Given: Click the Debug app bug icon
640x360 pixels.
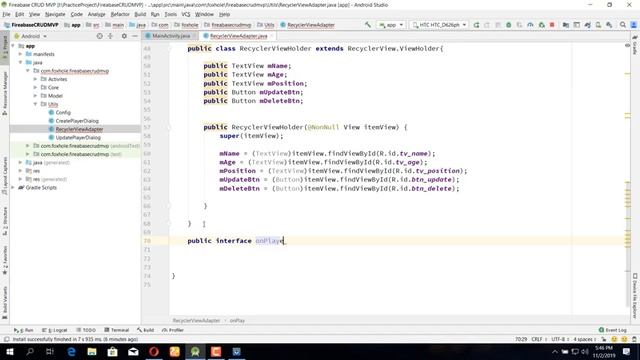Looking at the screenshot, I should pos(509,25).
